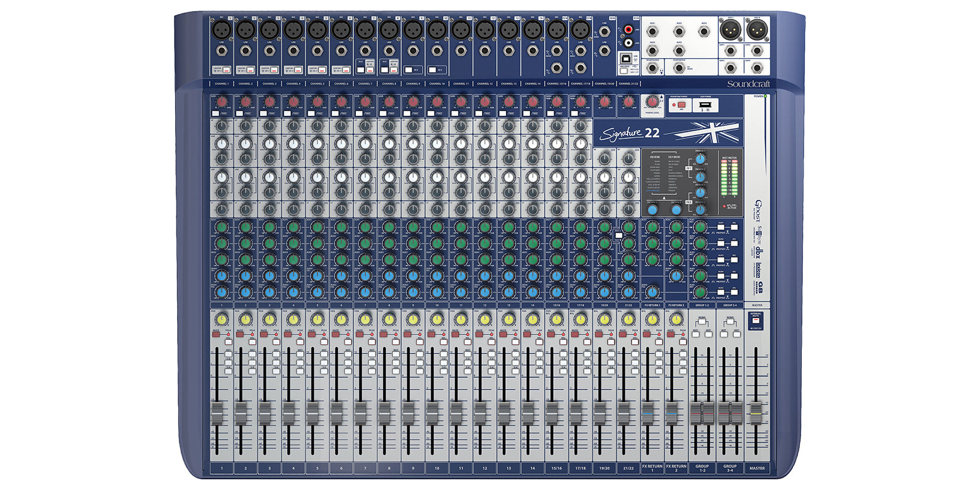Click the MST level meter display

(x=729, y=178)
